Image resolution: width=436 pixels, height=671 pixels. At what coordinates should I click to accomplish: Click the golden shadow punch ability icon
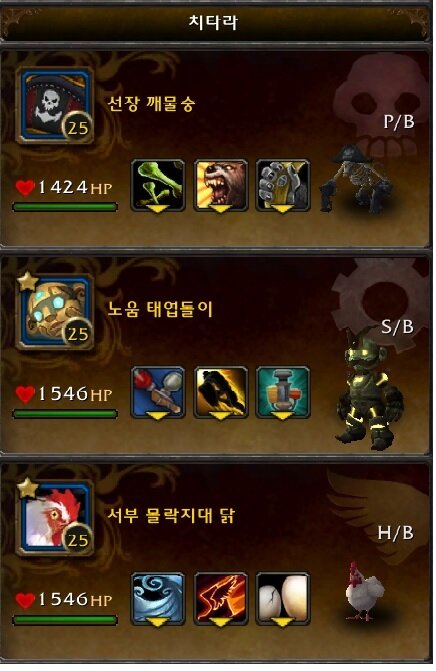[221, 392]
